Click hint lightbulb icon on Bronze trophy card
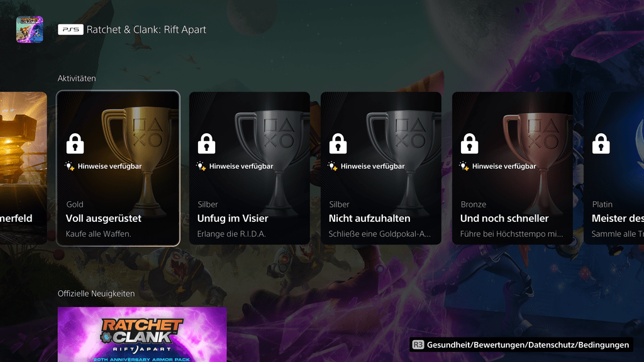The width and height of the screenshot is (644, 362). [x=464, y=166]
